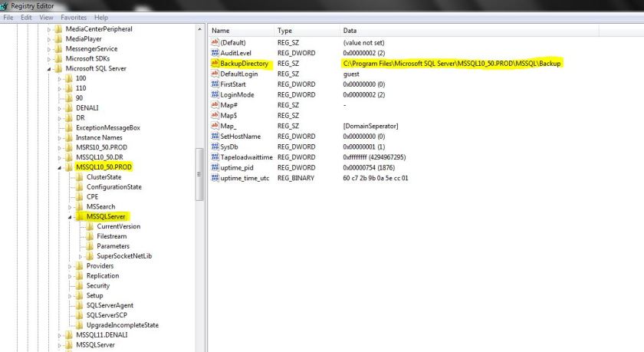The image size is (644, 352).
Task: Click the LoginMode DWORD value icon
Action: click(215, 94)
